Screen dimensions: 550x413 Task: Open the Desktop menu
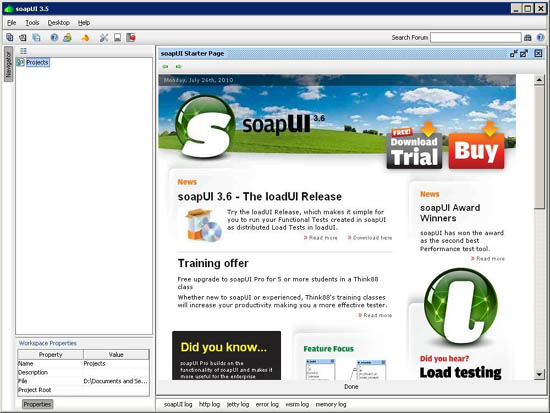59,22
